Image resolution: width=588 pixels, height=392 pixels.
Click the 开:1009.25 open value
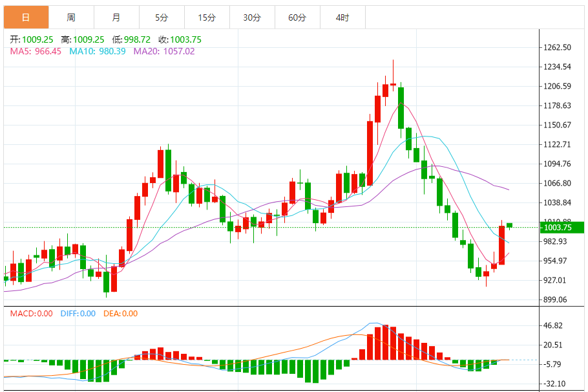pos(32,40)
